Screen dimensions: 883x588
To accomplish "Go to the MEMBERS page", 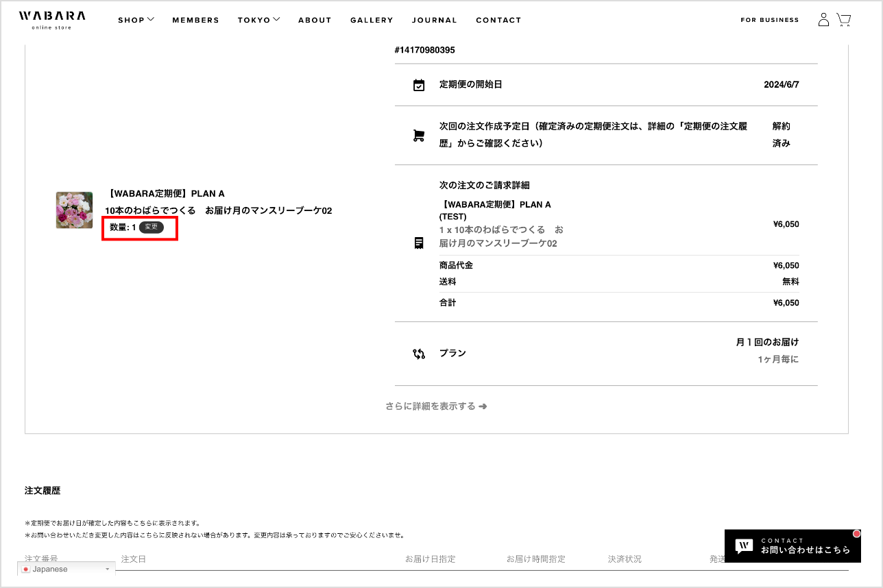I will [x=195, y=20].
